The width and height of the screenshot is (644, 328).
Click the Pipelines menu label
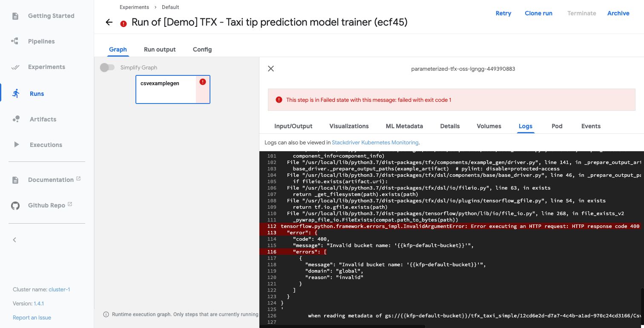pos(41,41)
